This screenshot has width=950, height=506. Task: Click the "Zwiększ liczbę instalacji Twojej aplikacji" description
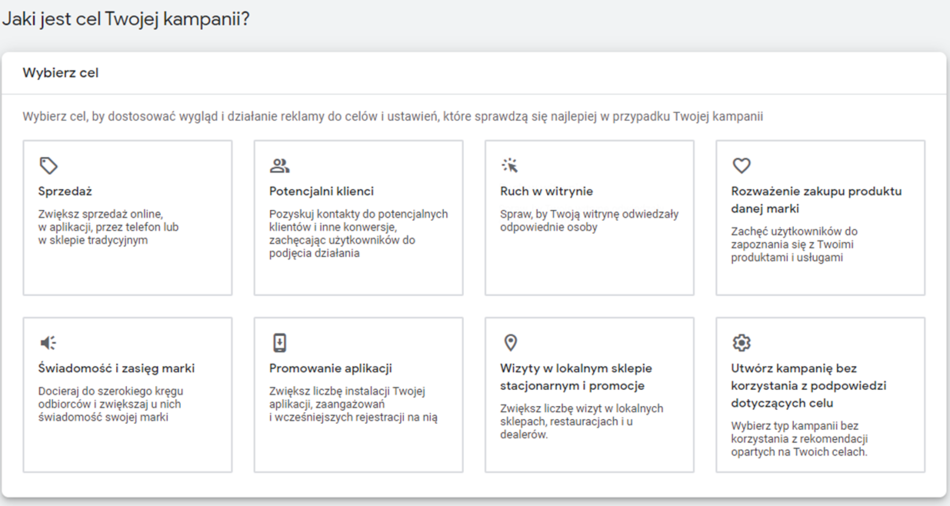(x=353, y=405)
